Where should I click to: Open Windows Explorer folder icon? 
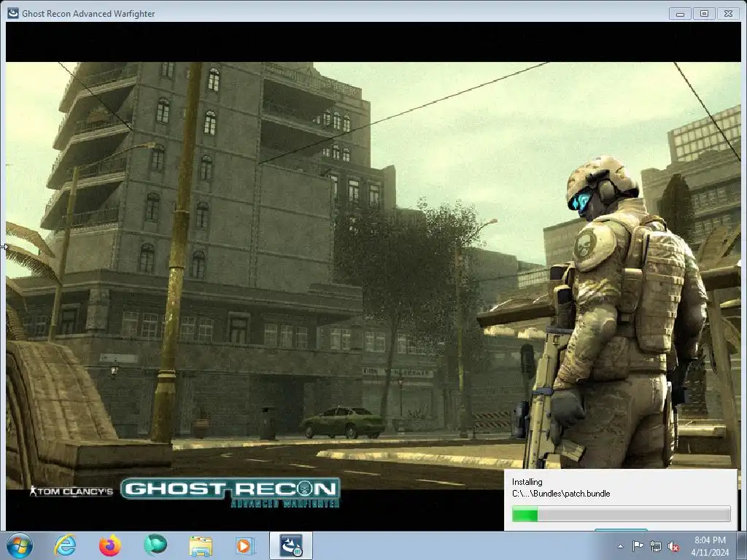(x=201, y=546)
